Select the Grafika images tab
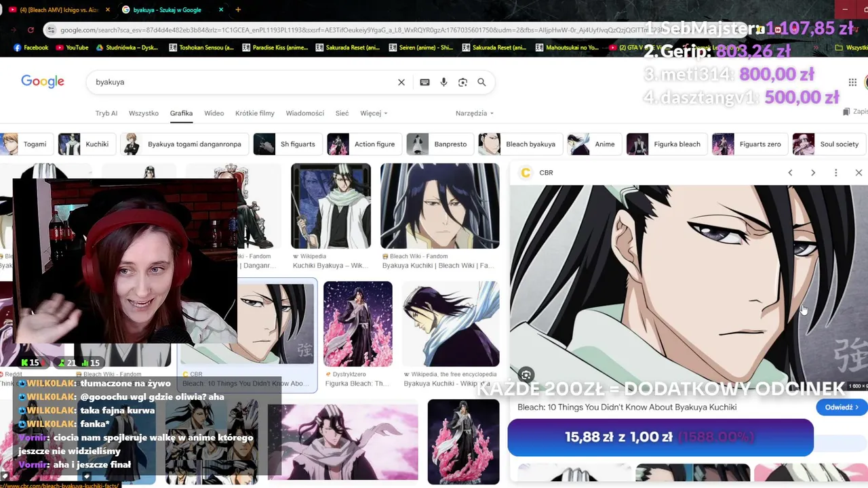This screenshot has height=488, width=868. point(181,113)
